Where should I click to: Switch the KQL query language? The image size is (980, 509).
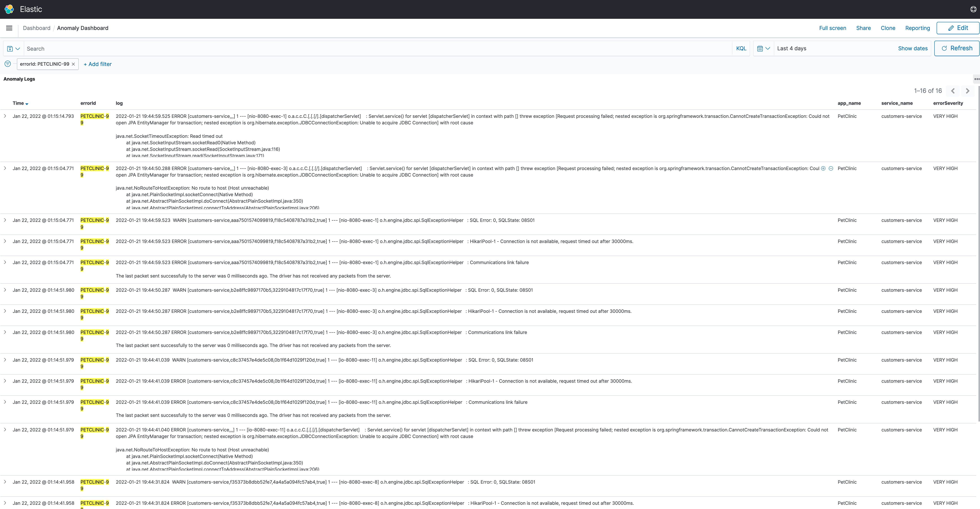pos(741,48)
